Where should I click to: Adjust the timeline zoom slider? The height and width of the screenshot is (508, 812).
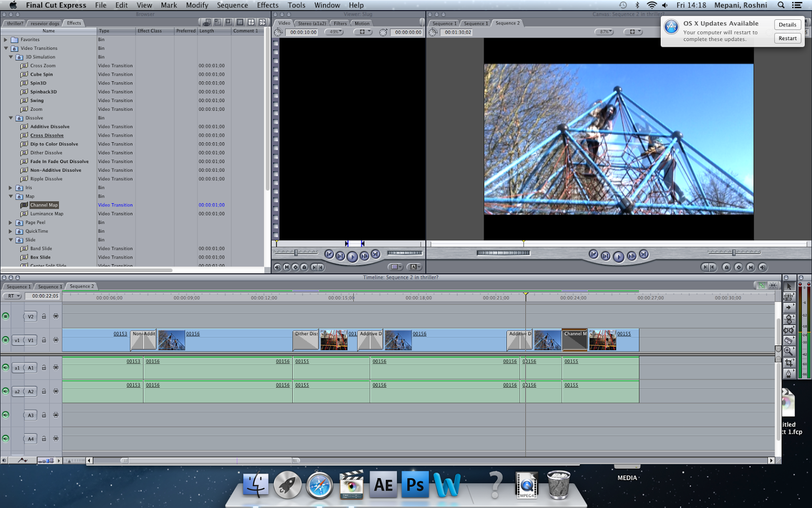click(76, 461)
